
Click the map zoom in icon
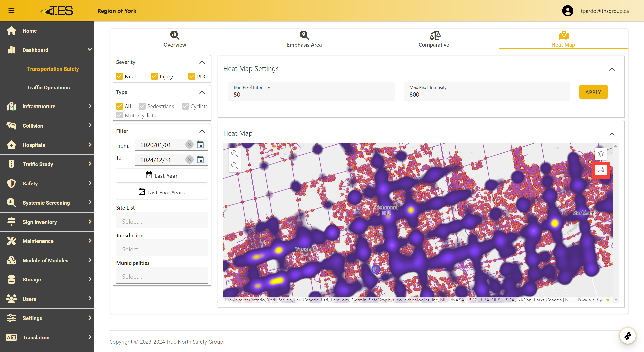(x=235, y=154)
